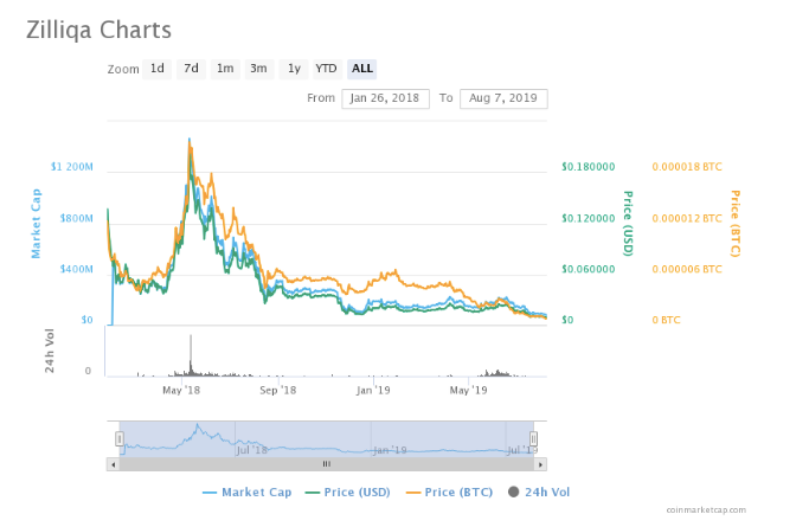Choose the YTD zoom option
The height and width of the screenshot is (527, 790).
(326, 69)
